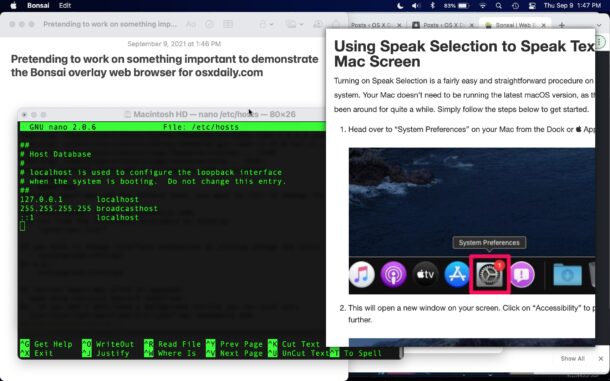
Task: Click the '^G Get Help' nano shortcut
Action: point(46,344)
